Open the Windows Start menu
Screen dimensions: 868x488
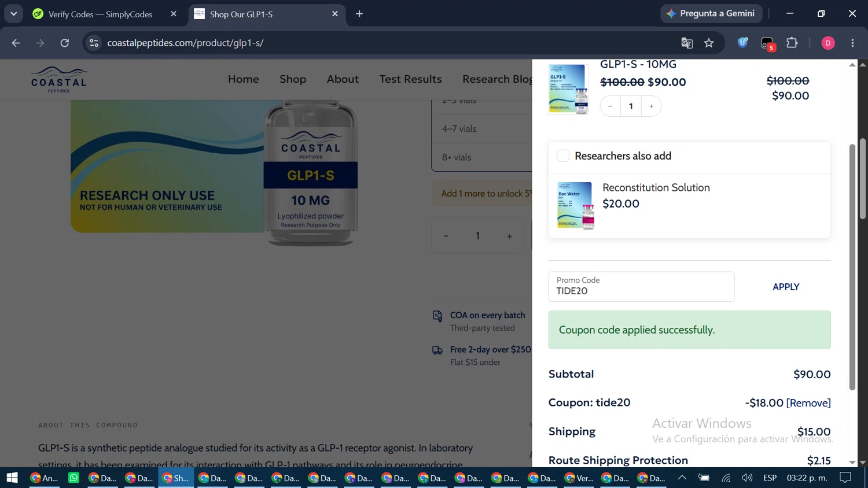[x=12, y=478]
